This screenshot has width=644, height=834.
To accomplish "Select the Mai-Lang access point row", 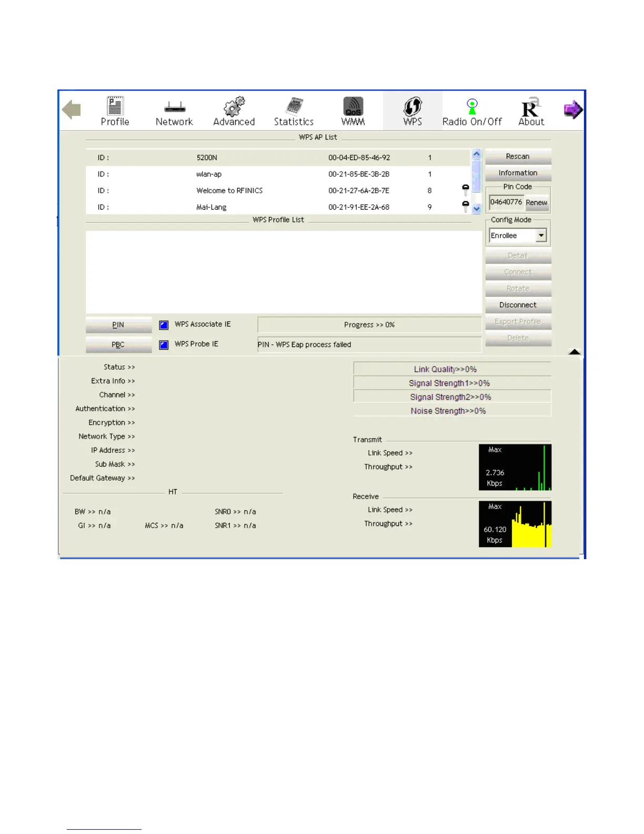I will [278, 207].
